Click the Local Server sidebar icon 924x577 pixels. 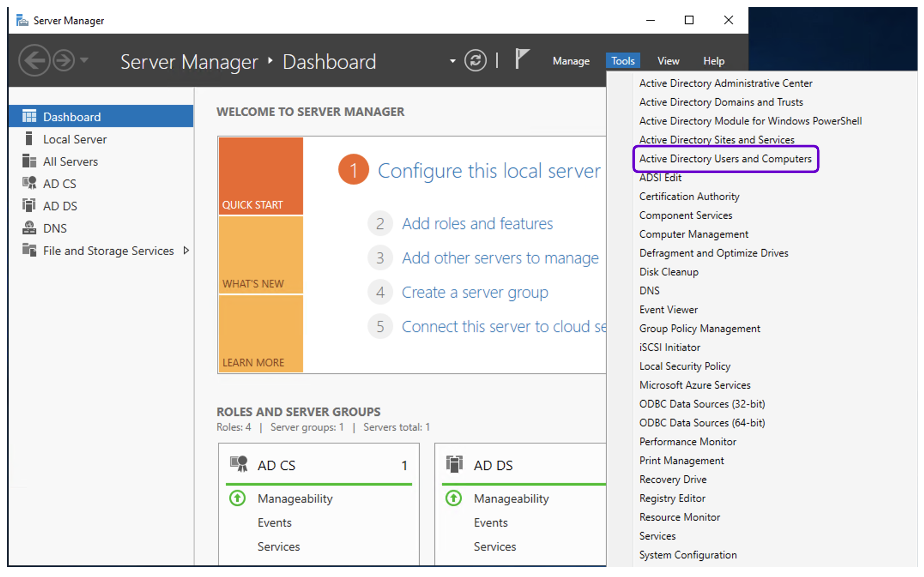click(29, 139)
